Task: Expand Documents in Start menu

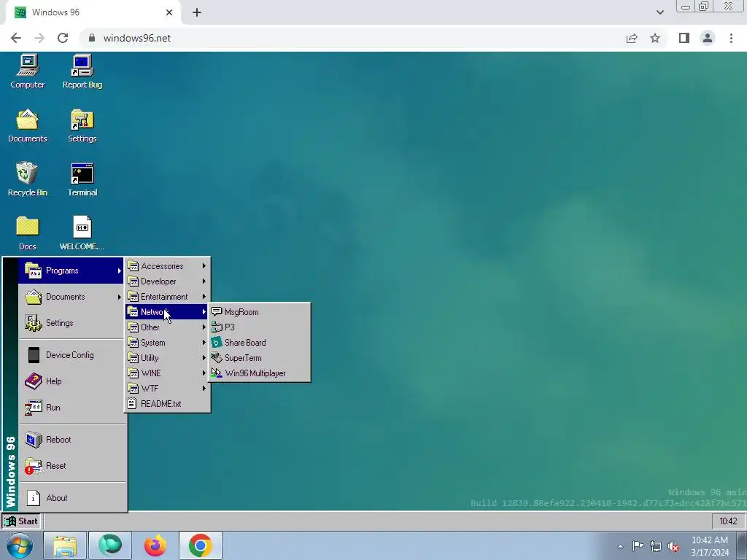Action: coord(71,297)
